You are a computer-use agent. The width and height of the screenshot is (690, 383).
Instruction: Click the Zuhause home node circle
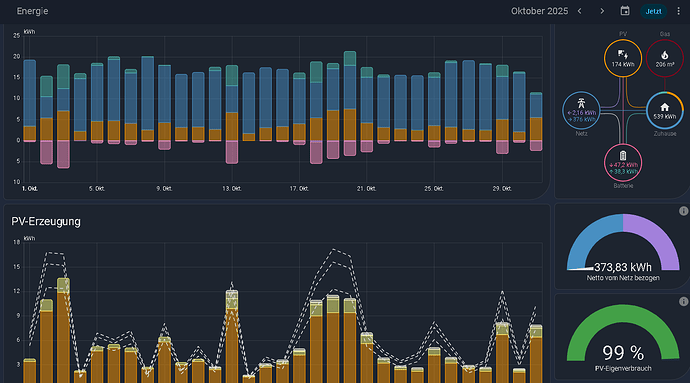coord(664,110)
